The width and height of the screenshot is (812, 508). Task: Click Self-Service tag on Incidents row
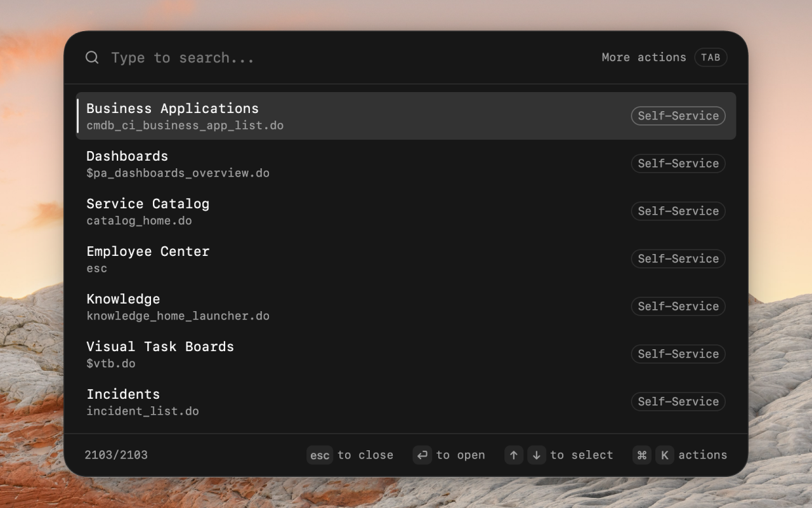click(678, 401)
